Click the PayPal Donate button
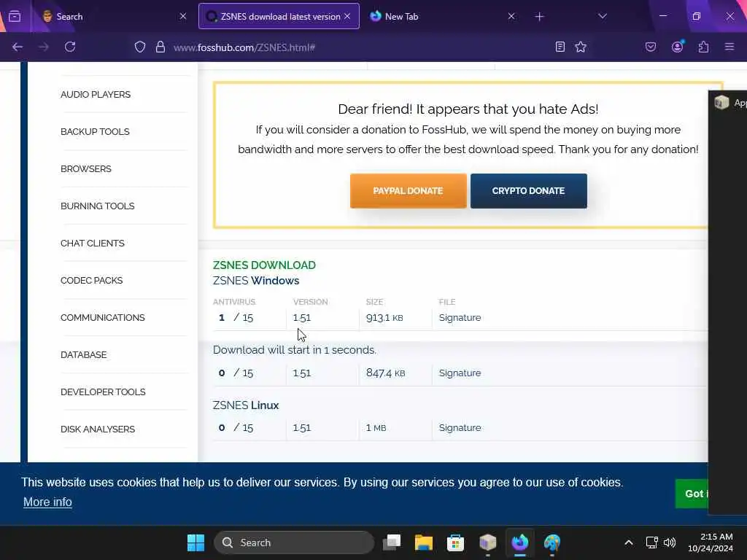The width and height of the screenshot is (747, 560). 409,191
